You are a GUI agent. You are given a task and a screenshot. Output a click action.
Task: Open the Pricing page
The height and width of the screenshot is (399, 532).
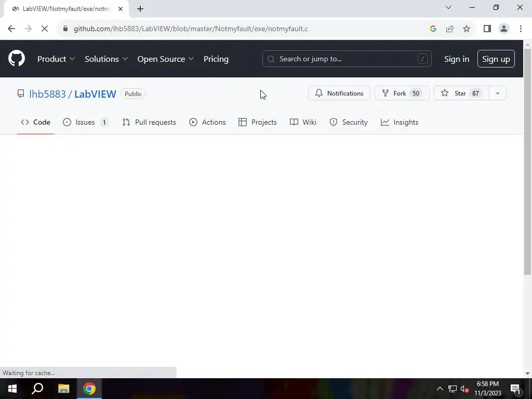216,59
